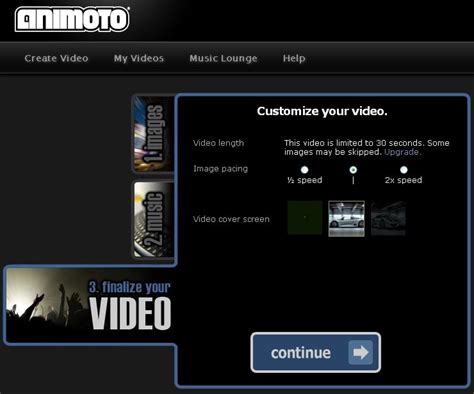The width and height of the screenshot is (474, 394).
Task: Open the Help menu item
Action: click(294, 58)
